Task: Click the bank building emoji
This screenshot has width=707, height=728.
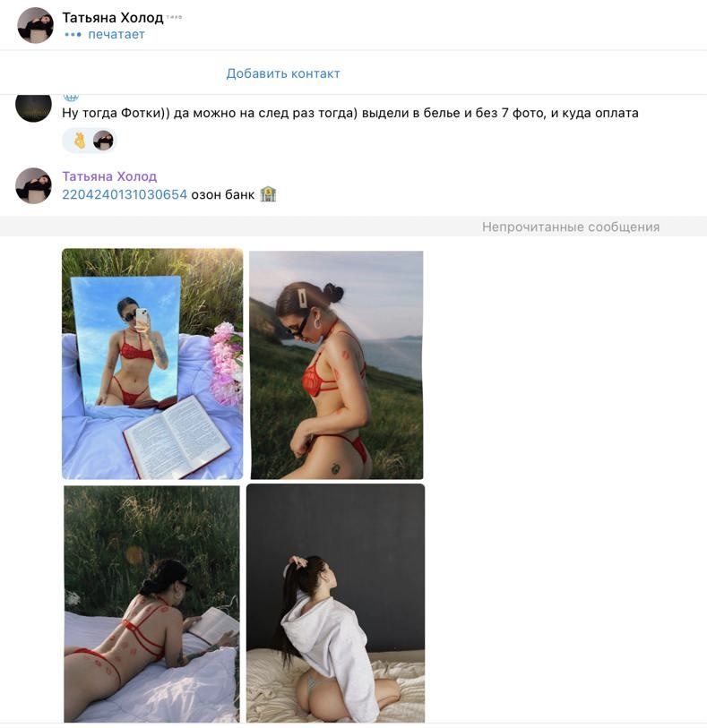Action: (268, 194)
